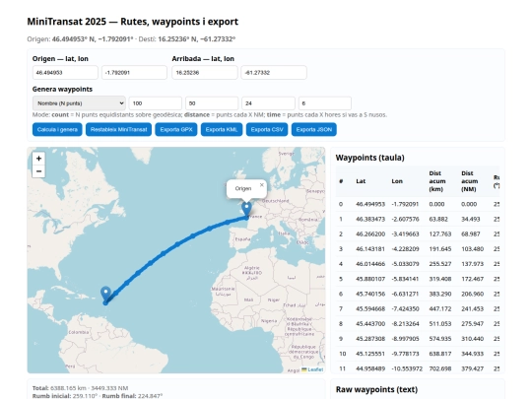Open the Leaflet attribution link

pos(315,369)
